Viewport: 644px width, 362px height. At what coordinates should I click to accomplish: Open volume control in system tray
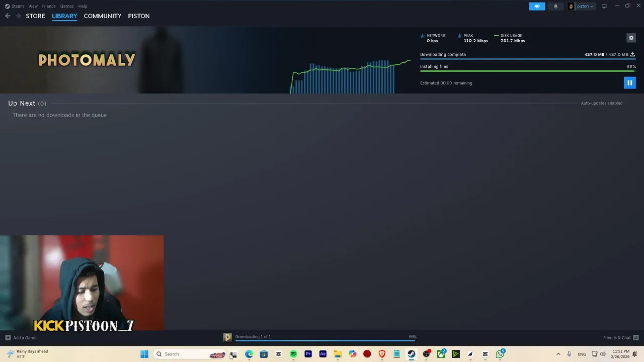click(x=603, y=354)
